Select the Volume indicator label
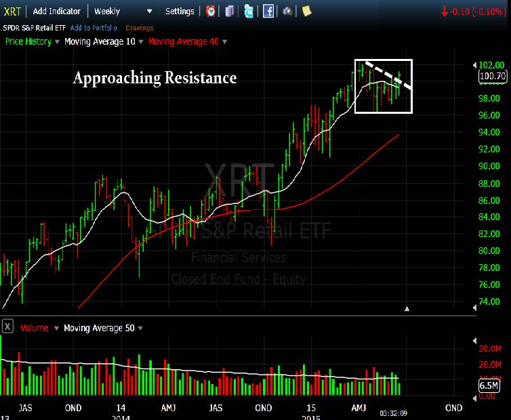Screen dimensions: 511x420 [34, 328]
